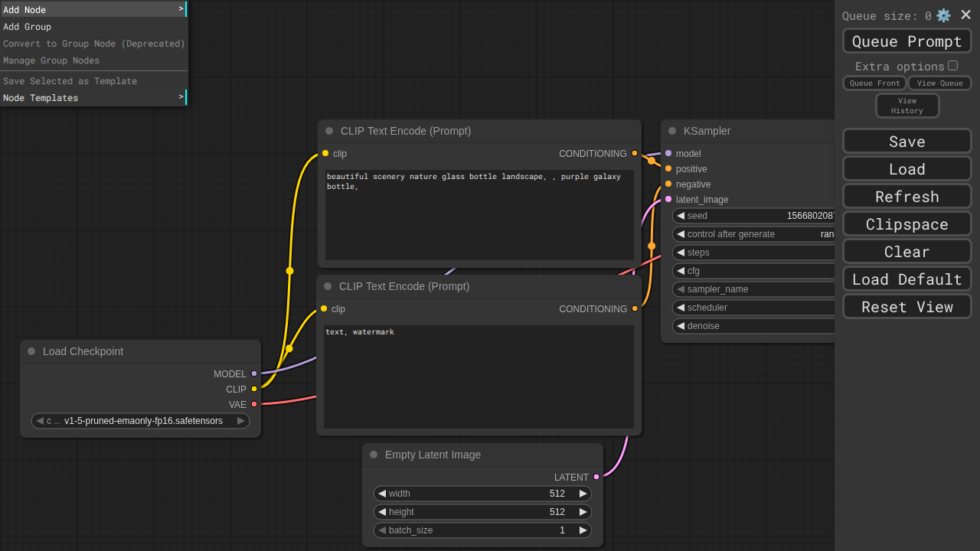This screenshot has width=980, height=551.
Task: Decrease the height value with left arrow
Action: pos(382,512)
